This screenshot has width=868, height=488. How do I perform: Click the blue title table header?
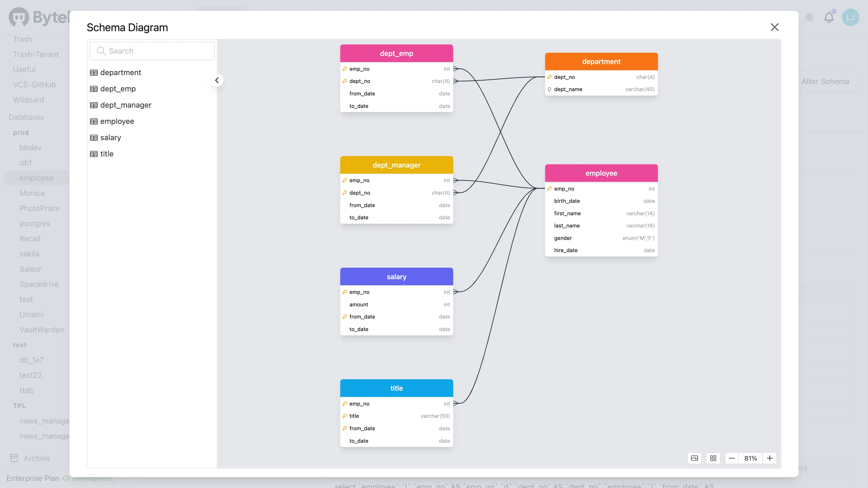pyautogui.click(x=396, y=388)
